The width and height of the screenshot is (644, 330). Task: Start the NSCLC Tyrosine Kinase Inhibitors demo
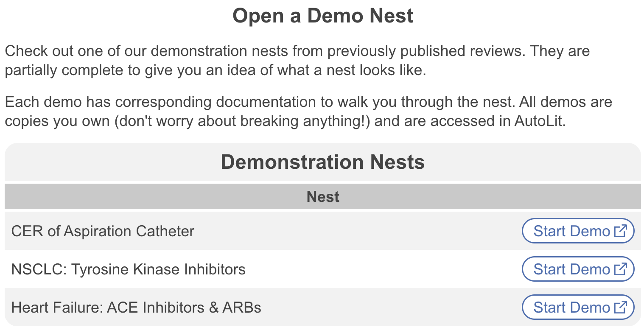(x=571, y=269)
